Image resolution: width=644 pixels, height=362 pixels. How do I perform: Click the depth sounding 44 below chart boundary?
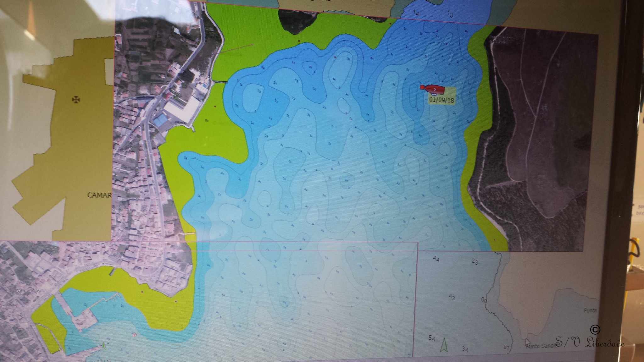tap(436, 259)
